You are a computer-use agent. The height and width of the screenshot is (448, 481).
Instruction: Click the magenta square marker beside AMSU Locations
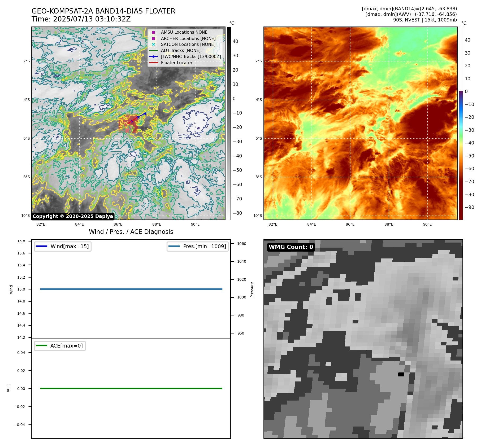pyautogui.click(x=153, y=32)
